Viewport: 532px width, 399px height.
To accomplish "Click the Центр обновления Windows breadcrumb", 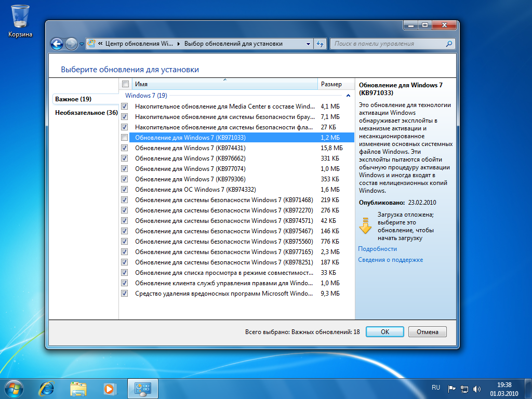I will pos(139,44).
